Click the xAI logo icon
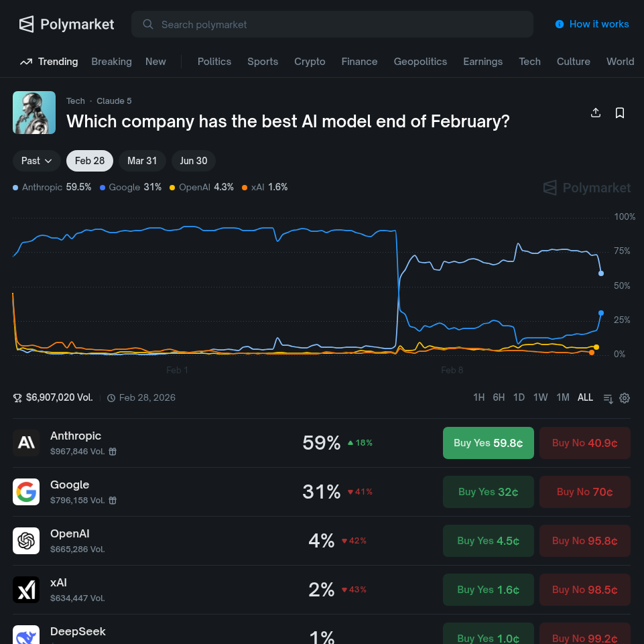The width and height of the screenshot is (644, 644). (26, 589)
